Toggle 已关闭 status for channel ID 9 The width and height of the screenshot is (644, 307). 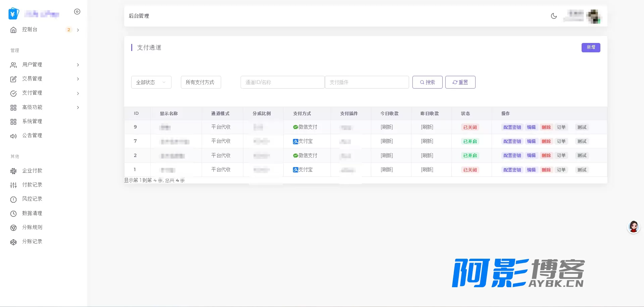click(470, 127)
